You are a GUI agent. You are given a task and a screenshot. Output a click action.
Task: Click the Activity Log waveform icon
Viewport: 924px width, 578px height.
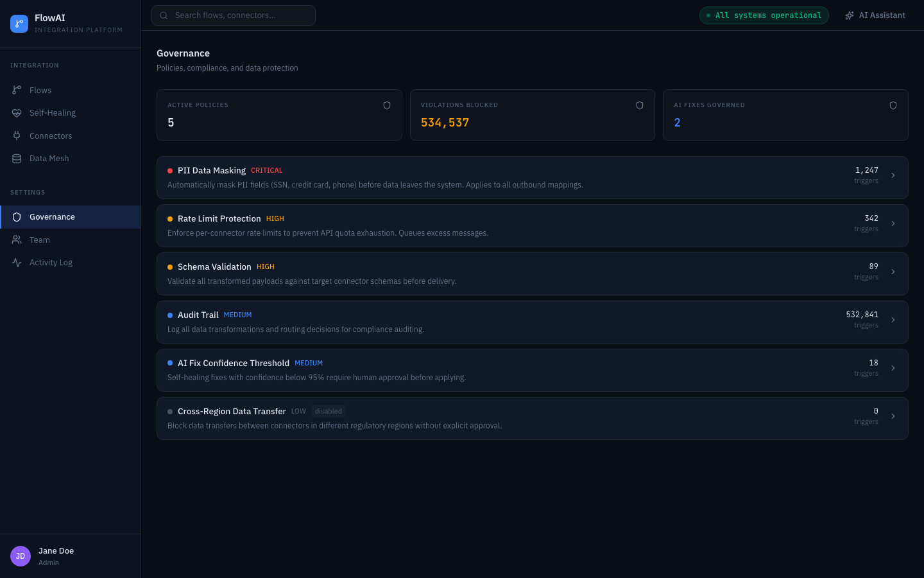pos(17,262)
